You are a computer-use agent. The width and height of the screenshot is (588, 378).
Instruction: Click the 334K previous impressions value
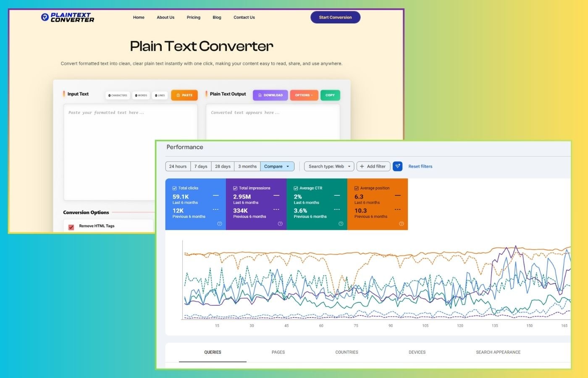coord(240,211)
